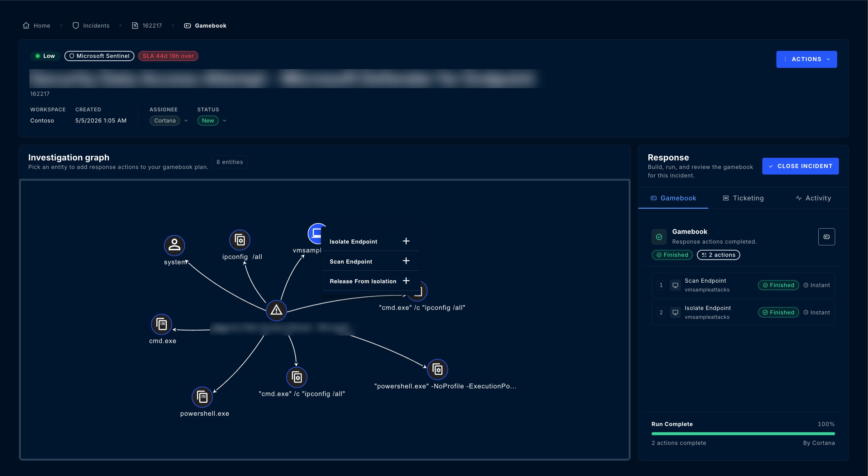The image size is (868, 476).
Task: Click the 162217 incident breadcrumb icon
Action: (x=135, y=26)
